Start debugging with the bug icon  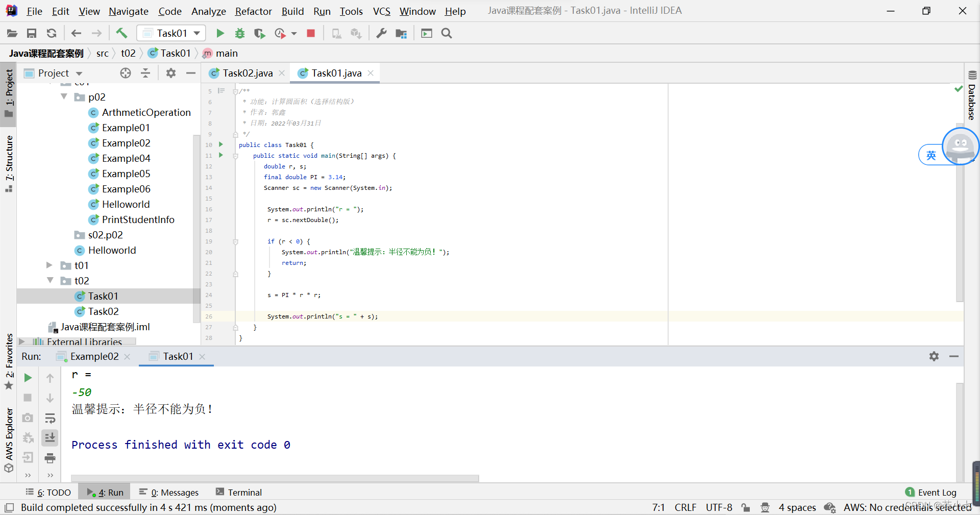pyautogui.click(x=240, y=34)
